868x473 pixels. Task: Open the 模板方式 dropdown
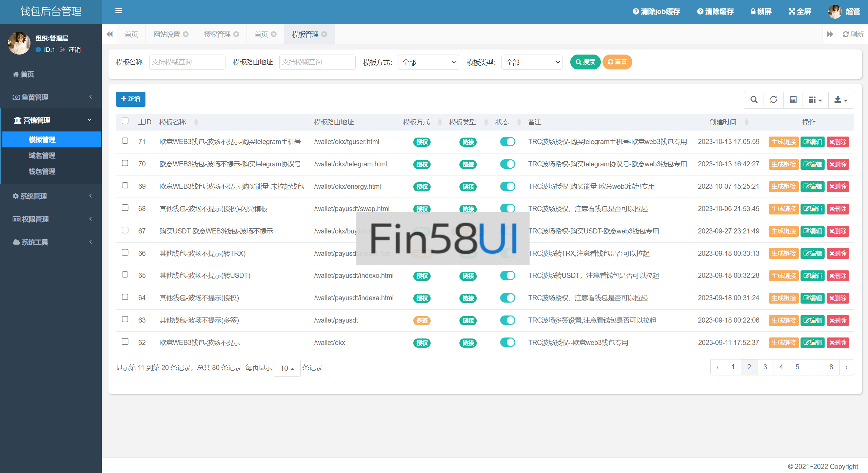(428, 62)
